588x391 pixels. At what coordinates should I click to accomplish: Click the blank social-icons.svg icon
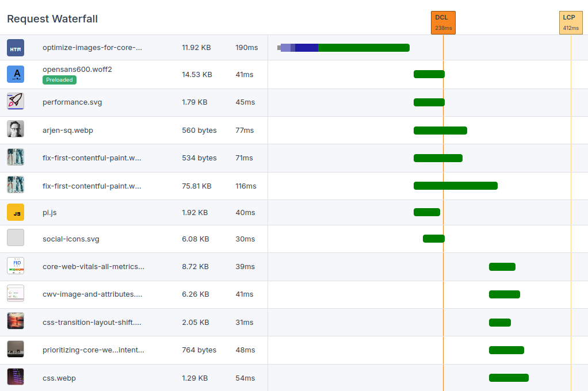coord(16,238)
